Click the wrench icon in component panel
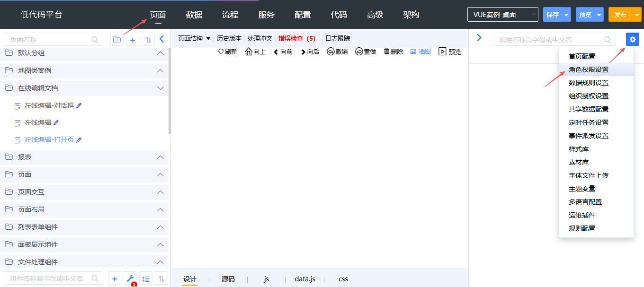 click(130, 278)
